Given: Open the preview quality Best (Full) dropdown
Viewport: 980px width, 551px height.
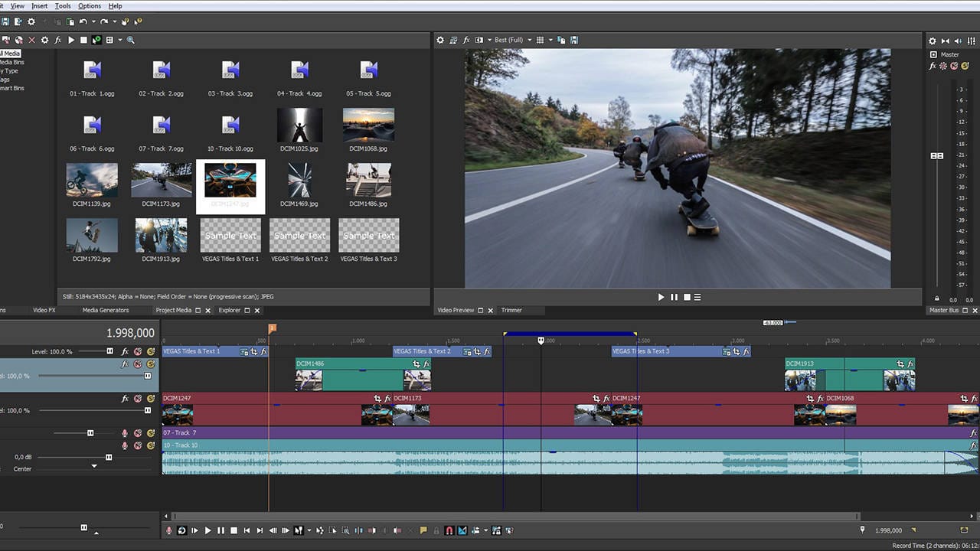Looking at the screenshot, I should (514, 40).
